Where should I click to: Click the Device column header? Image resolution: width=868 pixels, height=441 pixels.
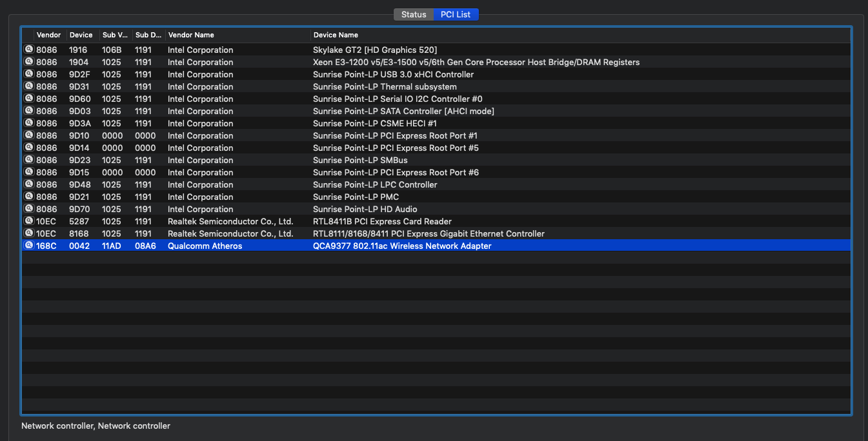pyautogui.click(x=81, y=35)
